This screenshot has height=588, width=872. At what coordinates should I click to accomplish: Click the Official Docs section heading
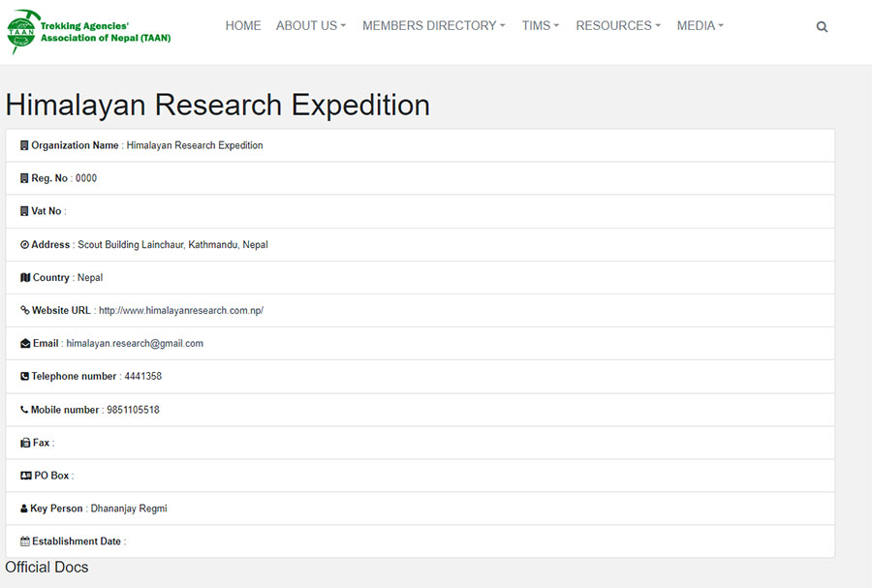click(x=47, y=567)
